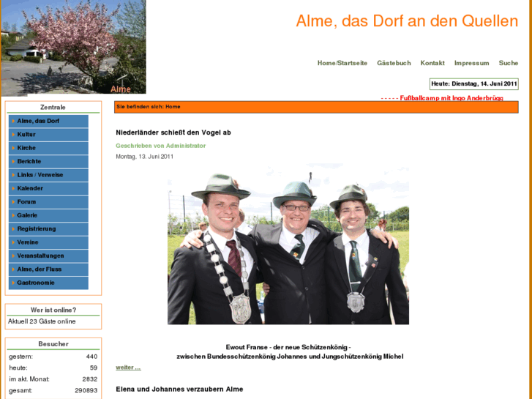Image resolution: width=532 pixels, height=399 pixels.
Task: Click the 'Wer ist online?' heading
Action: [x=53, y=310]
